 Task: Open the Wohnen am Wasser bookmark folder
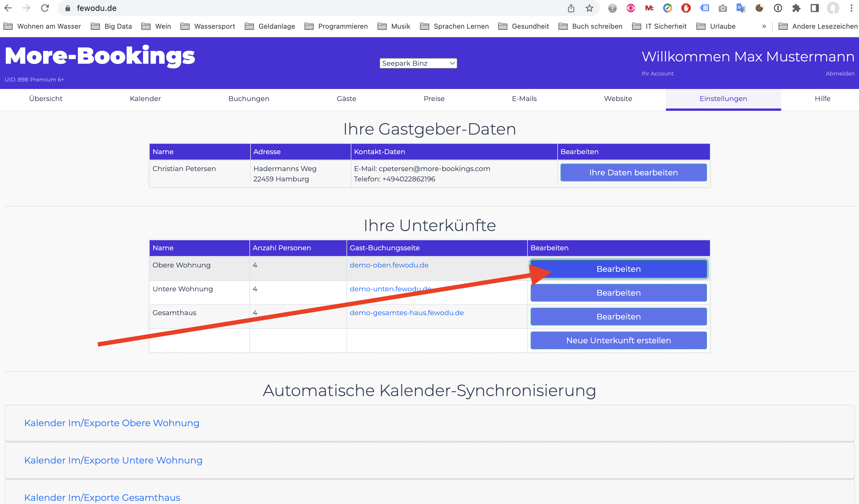[x=42, y=26]
